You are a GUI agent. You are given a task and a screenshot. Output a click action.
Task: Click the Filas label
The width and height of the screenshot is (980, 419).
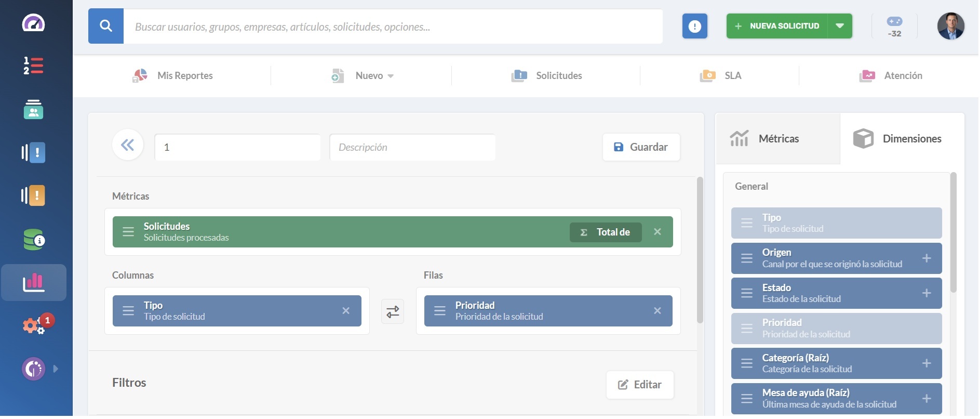click(x=433, y=276)
